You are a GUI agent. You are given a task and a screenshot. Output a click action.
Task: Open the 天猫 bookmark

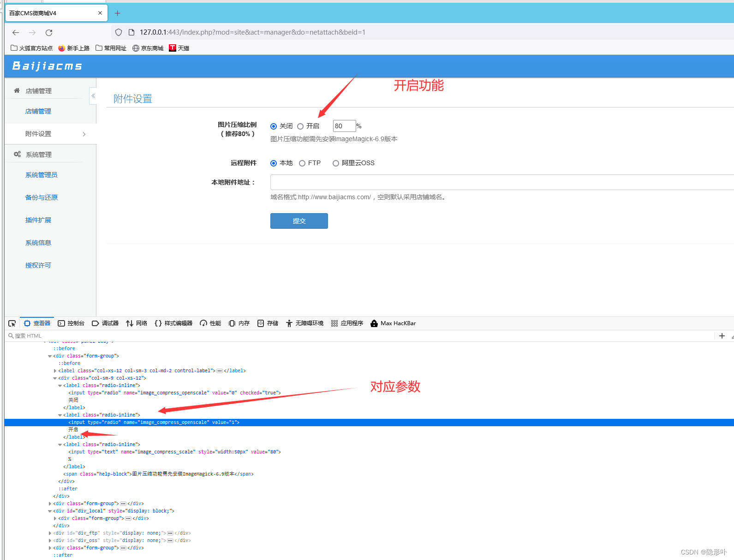coord(179,48)
